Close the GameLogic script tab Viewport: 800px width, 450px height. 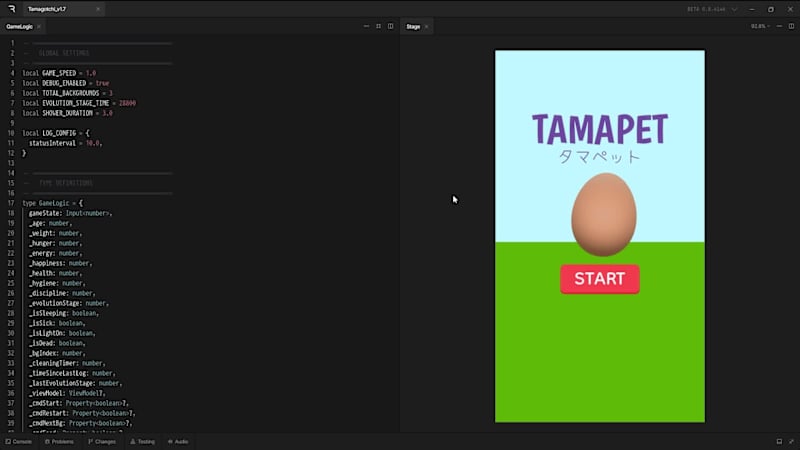pyautogui.click(x=39, y=27)
